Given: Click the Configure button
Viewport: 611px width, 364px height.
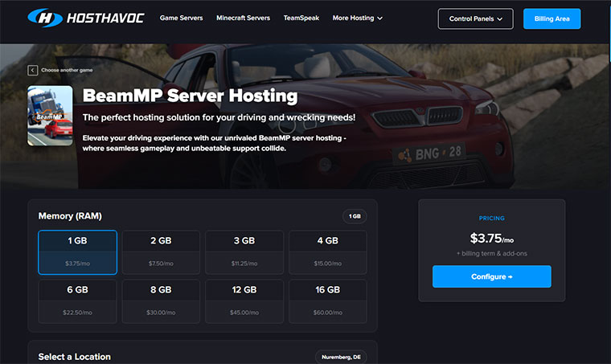Looking at the screenshot, I should click(x=492, y=276).
